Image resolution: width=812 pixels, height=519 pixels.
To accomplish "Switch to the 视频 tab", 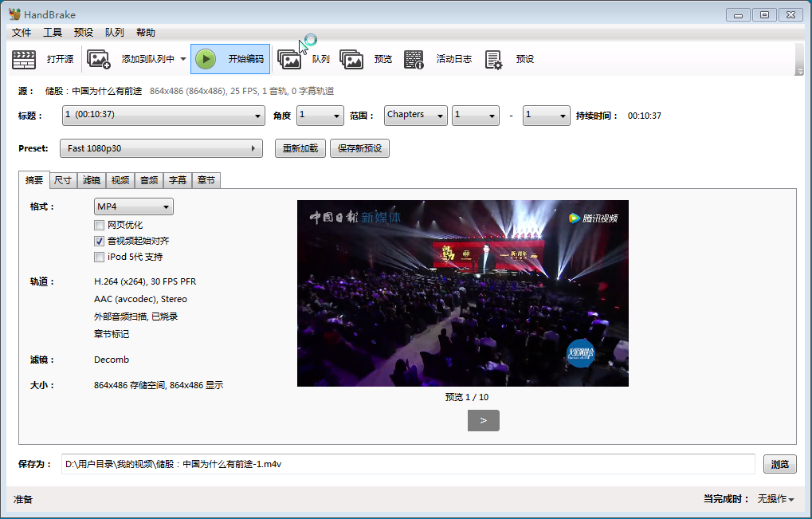I will click(x=120, y=180).
